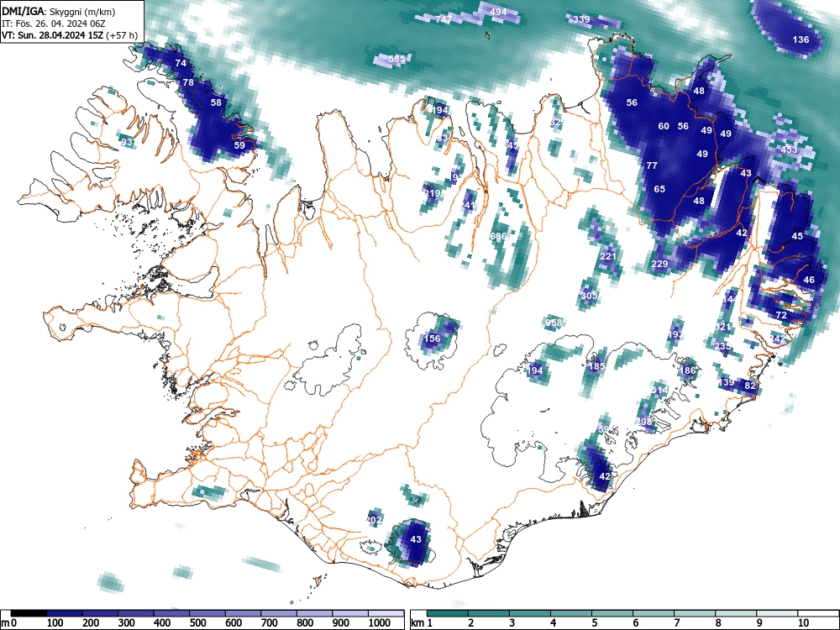Screen dimensions: 840x630
Task: Click the initial time line 'Fös. 26. 04. 2024 06Z'
Action: click(x=61, y=24)
